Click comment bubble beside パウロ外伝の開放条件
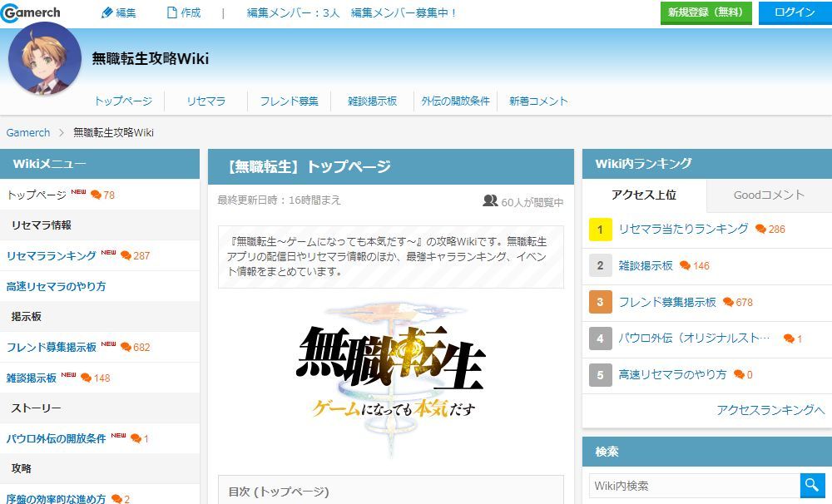832x504 pixels. 136,439
